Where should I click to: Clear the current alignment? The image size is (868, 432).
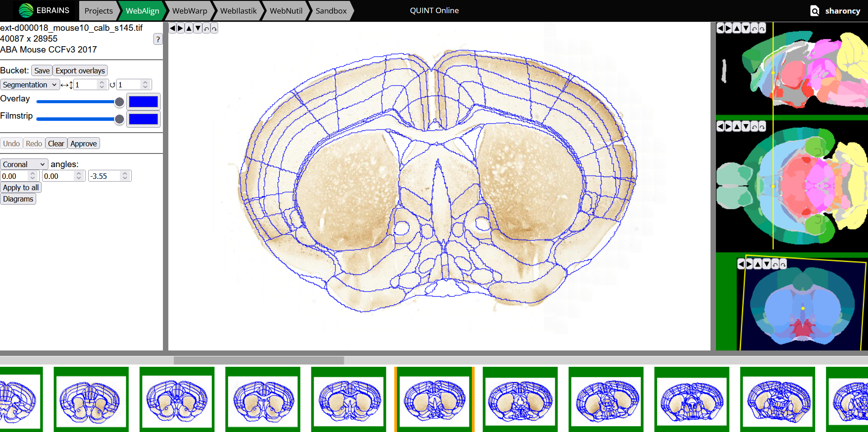tap(56, 144)
